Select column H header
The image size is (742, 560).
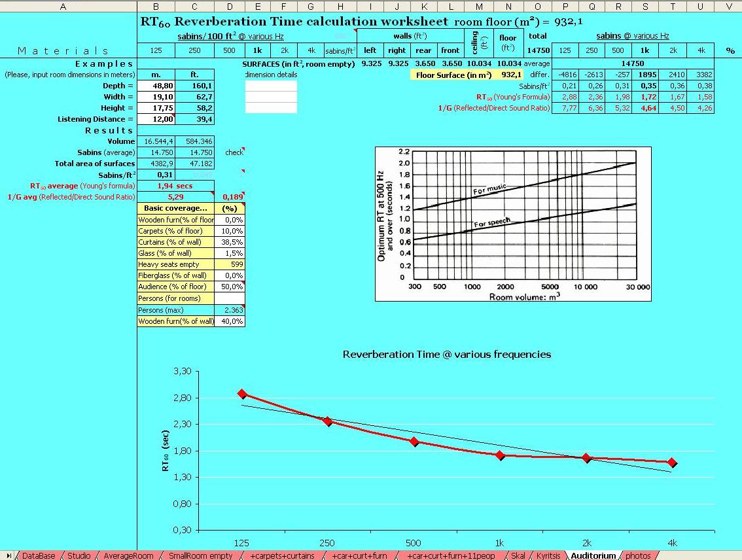pos(340,7)
